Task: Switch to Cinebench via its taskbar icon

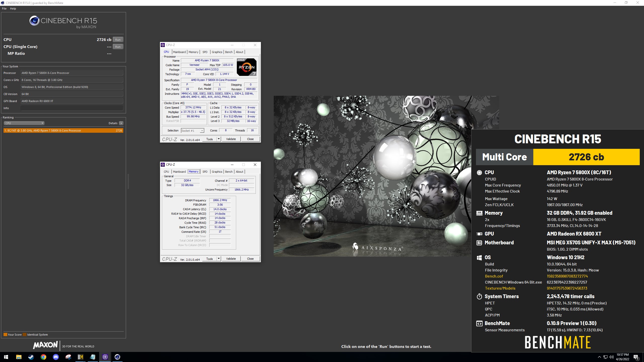Action: 117,357
